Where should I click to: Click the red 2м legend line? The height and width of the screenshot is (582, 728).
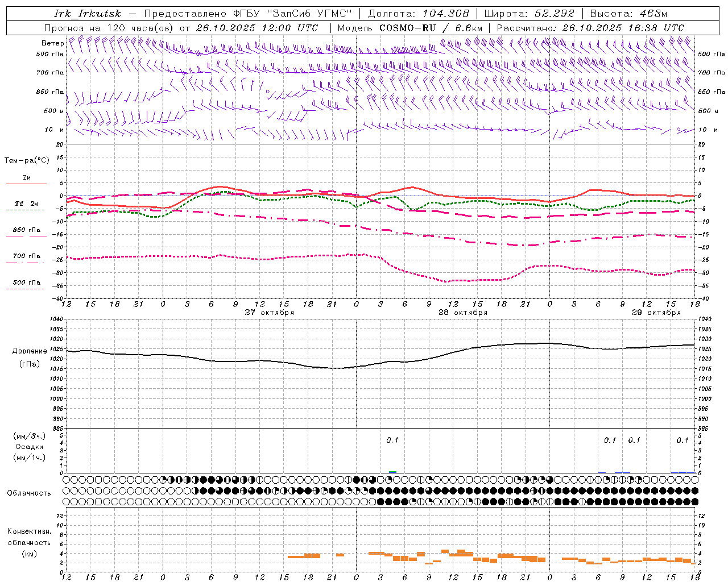click(26, 184)
